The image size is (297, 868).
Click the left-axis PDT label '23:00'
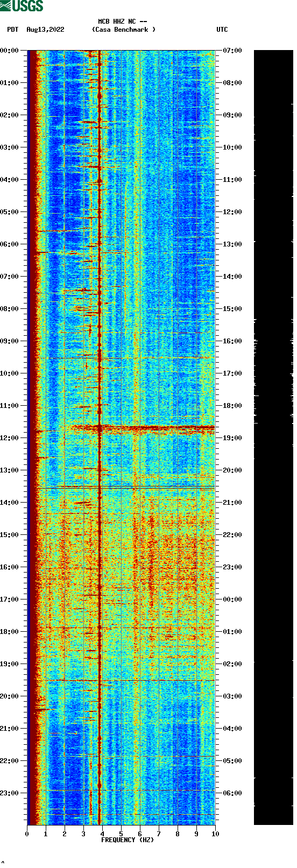[9, 793]
